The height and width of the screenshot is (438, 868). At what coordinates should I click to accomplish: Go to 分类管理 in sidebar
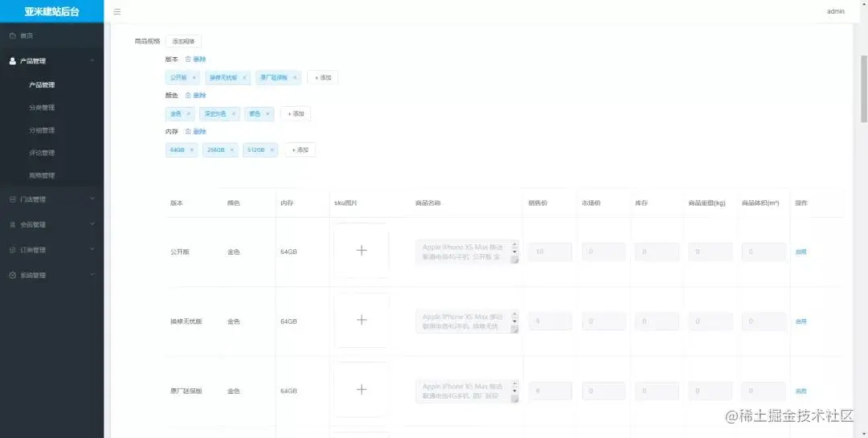coord(51,108)
